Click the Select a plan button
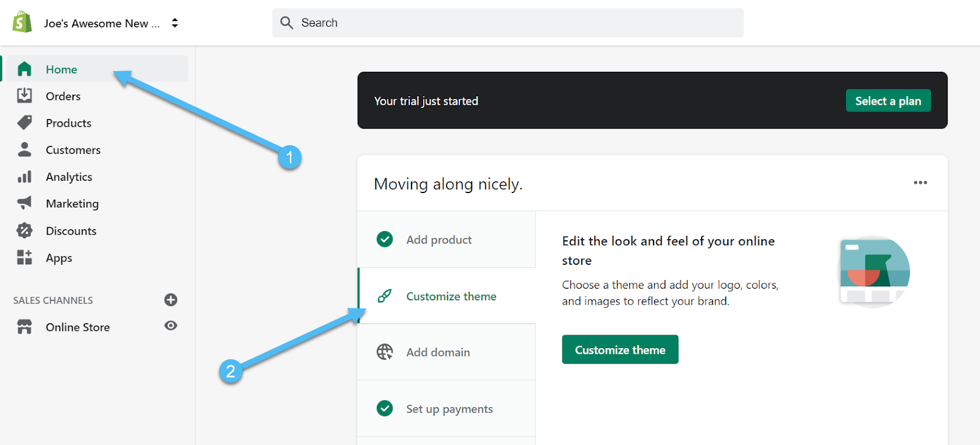 point(888,101)
